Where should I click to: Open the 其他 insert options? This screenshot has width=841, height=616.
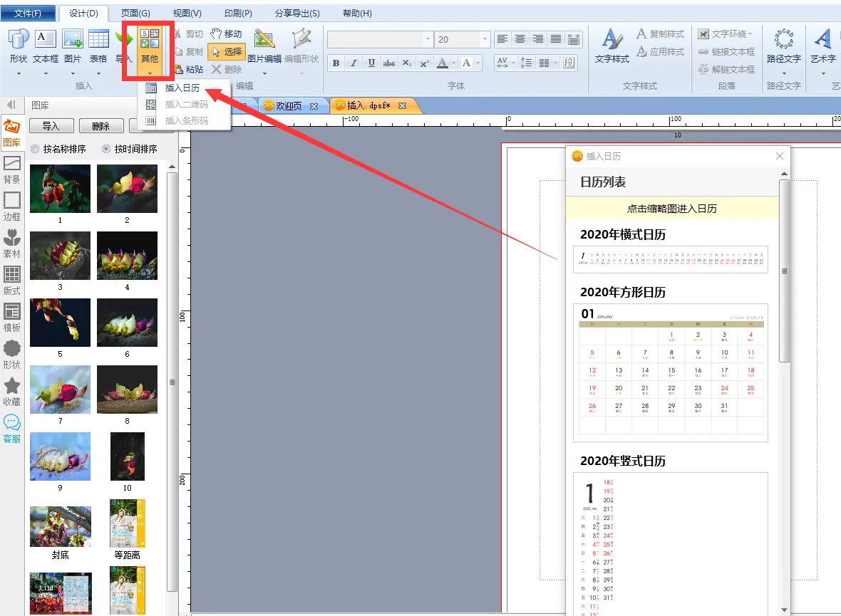[x=150, y=51]
